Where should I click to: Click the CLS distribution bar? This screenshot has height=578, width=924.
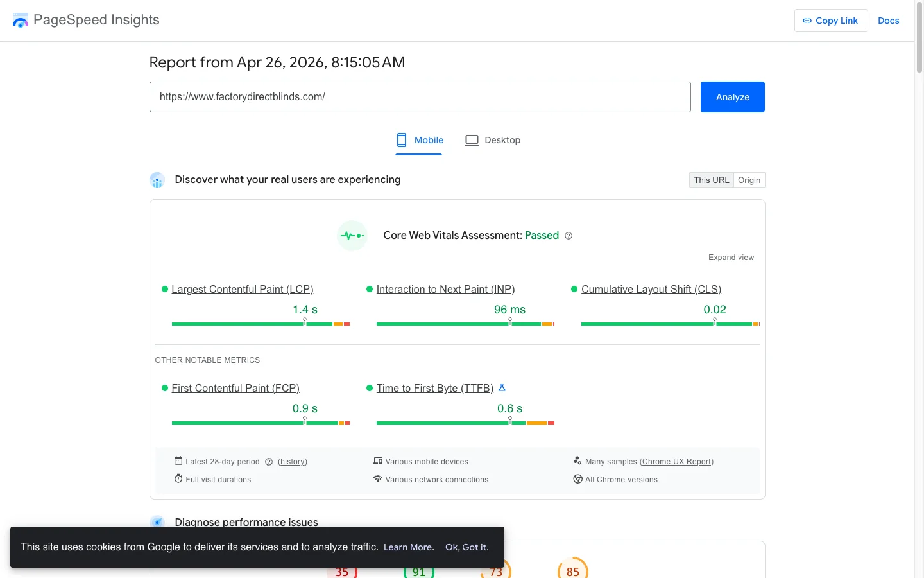[671, 324]
